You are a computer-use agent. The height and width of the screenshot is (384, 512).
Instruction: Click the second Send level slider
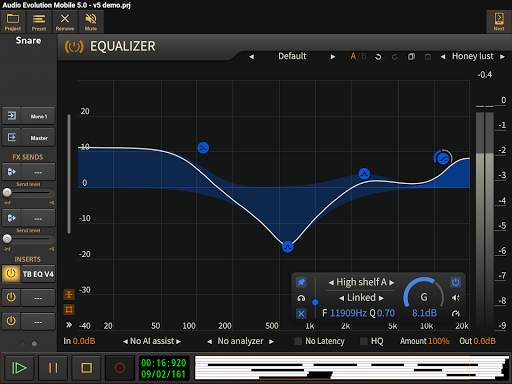pos(28,239)
